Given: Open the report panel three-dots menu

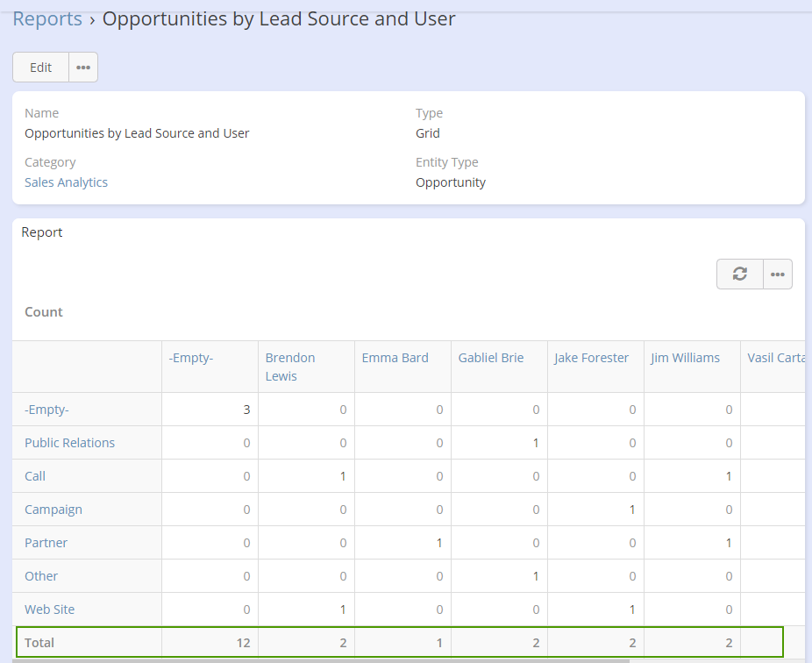Looking at the screenshot, I should pos(777,274).
